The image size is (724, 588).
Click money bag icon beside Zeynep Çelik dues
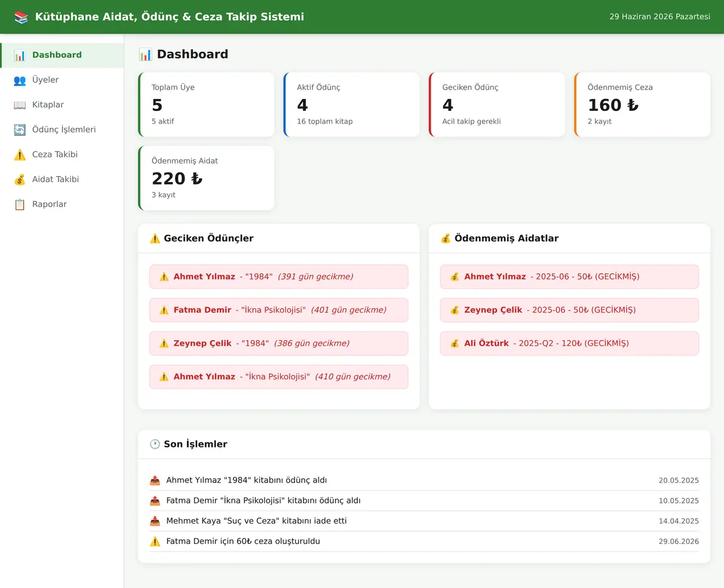pyautogui.click(x=455, y=310)
